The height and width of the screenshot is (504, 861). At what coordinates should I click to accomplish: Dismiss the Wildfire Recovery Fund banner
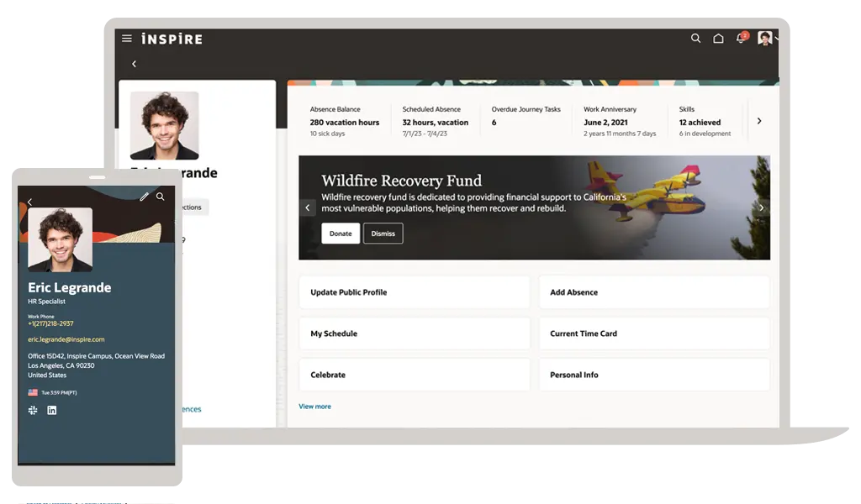coord(383,234)
